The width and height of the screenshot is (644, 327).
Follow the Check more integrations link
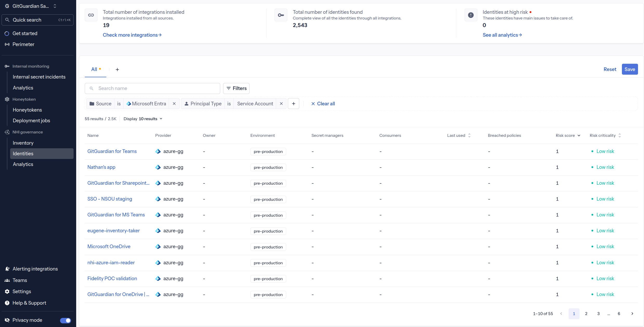132,35
